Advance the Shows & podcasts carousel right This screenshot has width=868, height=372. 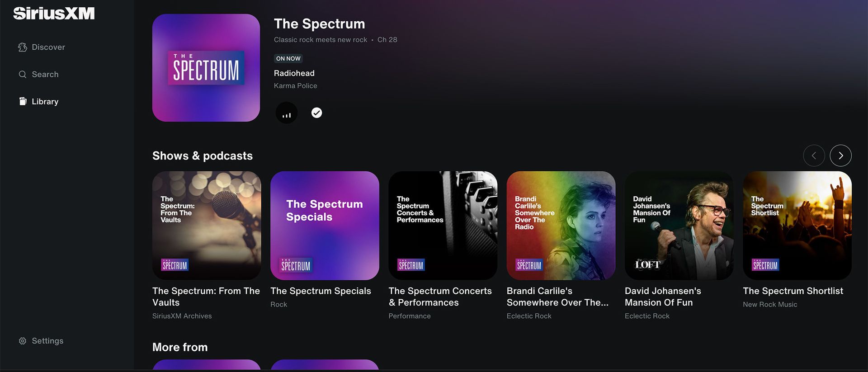[841, 155]
